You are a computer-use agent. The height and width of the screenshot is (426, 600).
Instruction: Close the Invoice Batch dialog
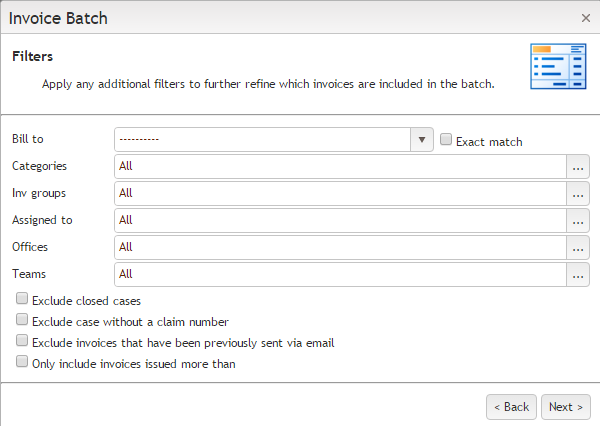point(586,18)
